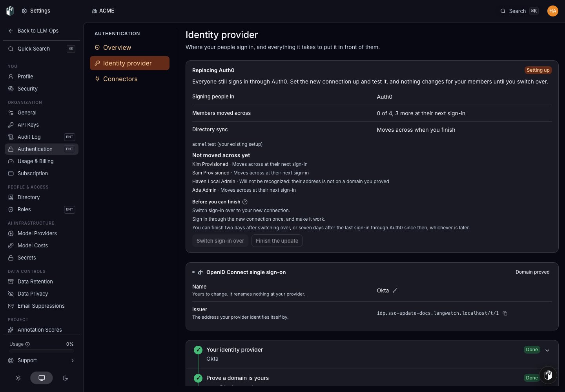Open the HA user avatar menu

553,11
